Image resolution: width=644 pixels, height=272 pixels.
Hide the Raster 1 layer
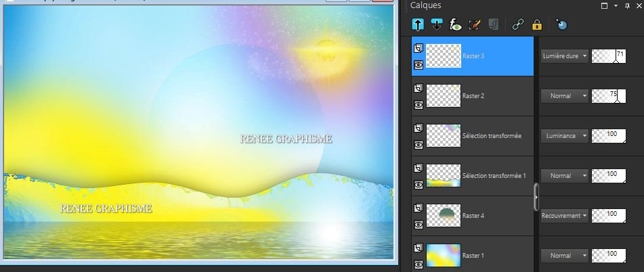[418, 264]
